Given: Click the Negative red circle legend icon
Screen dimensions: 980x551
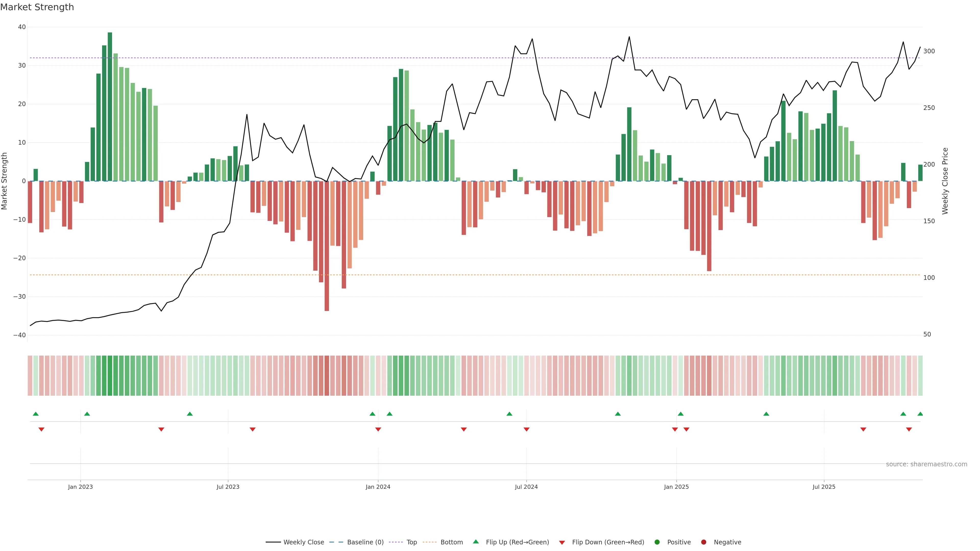Looking at the screenshot, I should pyautogui.click(x=703, y=542).
